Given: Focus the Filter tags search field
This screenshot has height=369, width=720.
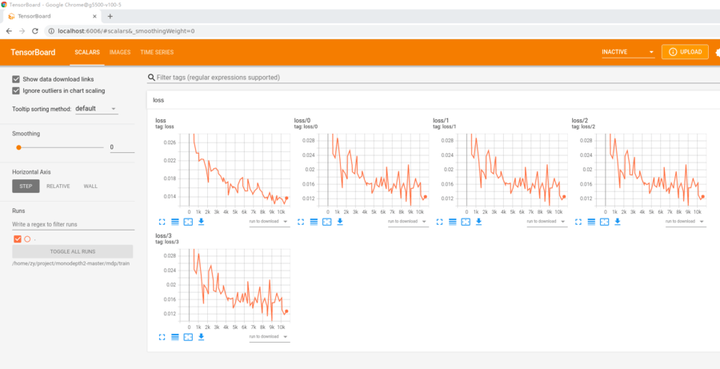Looking at the screenshot, I should 433,78.
